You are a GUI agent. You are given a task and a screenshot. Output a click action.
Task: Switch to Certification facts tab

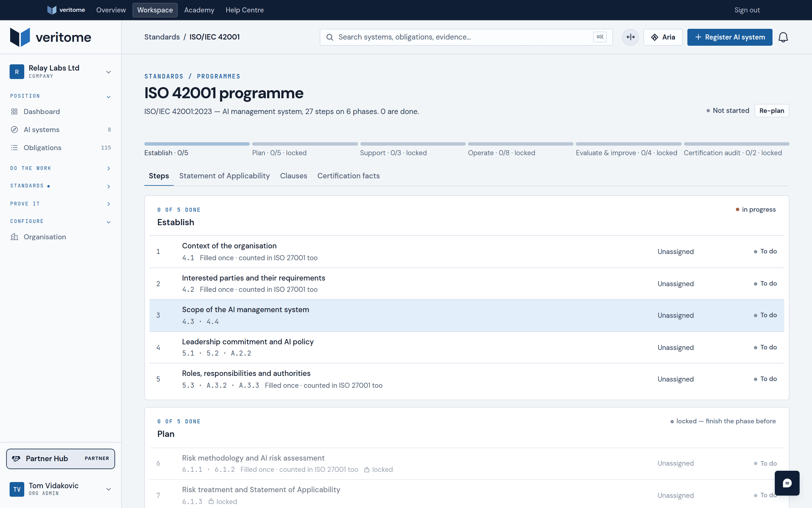[348, 176]
